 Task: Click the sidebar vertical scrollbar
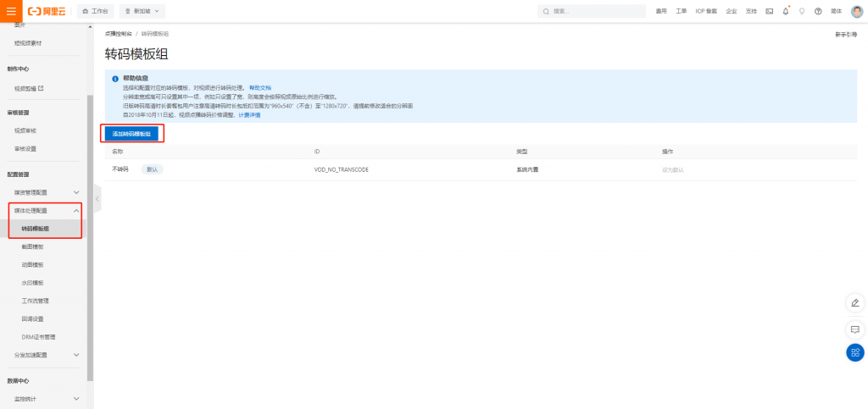click(x=90, y=238)
